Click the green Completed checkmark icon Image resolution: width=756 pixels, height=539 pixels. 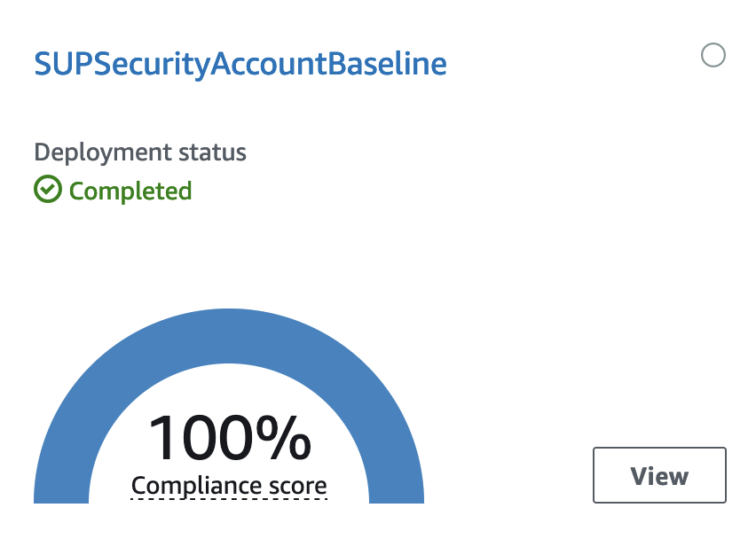tap(48, 189)
